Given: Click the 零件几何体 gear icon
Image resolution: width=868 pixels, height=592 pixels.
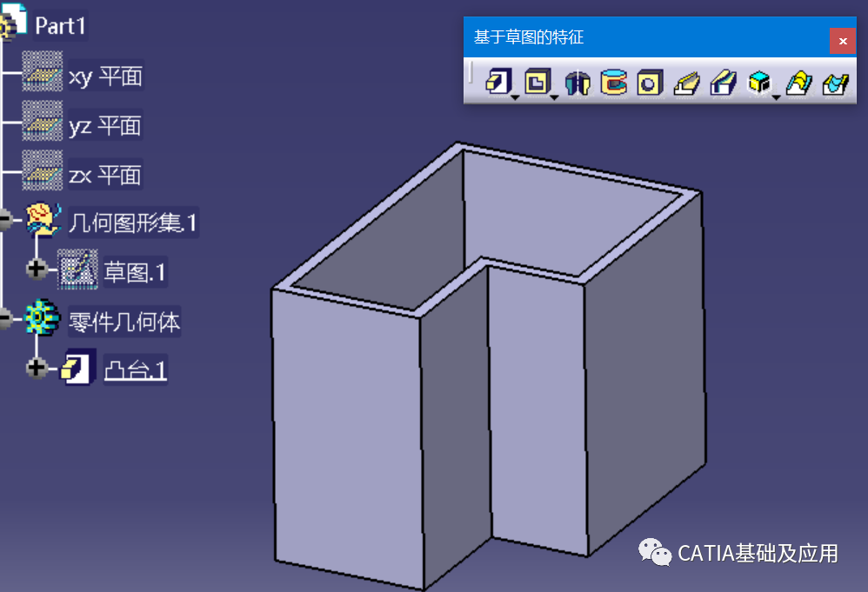Looking at the screenshot, I should point(42,317).
